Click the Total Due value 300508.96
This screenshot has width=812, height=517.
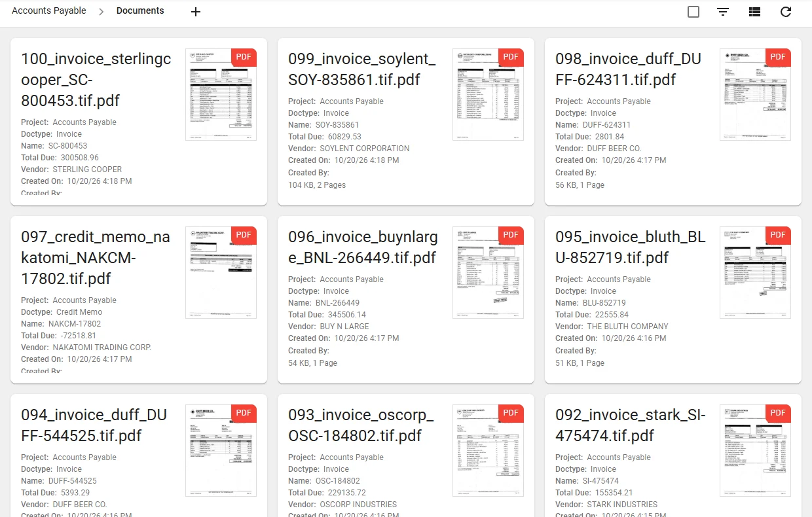[x=80, y=158]
